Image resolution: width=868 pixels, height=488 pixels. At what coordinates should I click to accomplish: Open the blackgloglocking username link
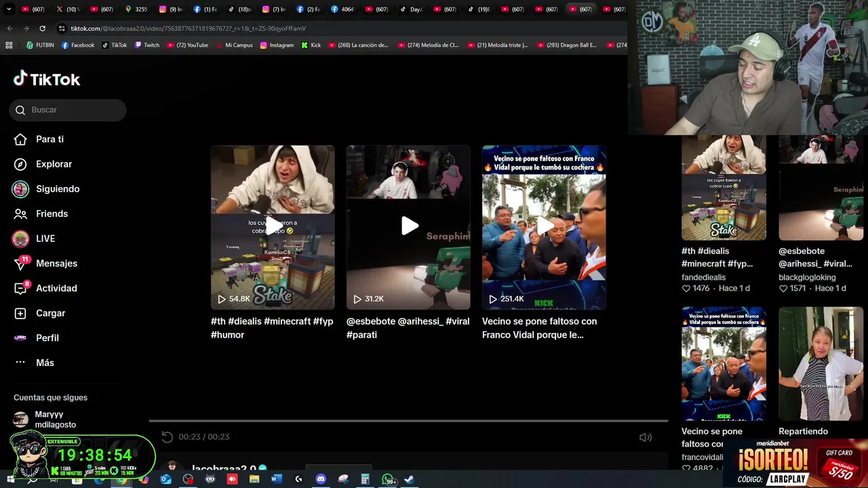[807, 277]
